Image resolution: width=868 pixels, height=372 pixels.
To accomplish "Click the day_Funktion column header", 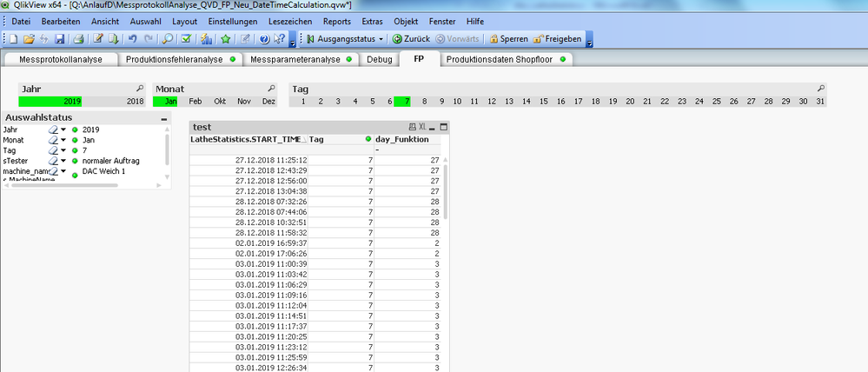I will click(407, 139).
